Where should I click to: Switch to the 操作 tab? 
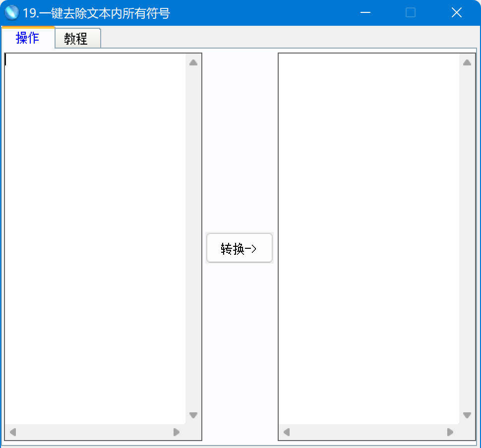28,38
